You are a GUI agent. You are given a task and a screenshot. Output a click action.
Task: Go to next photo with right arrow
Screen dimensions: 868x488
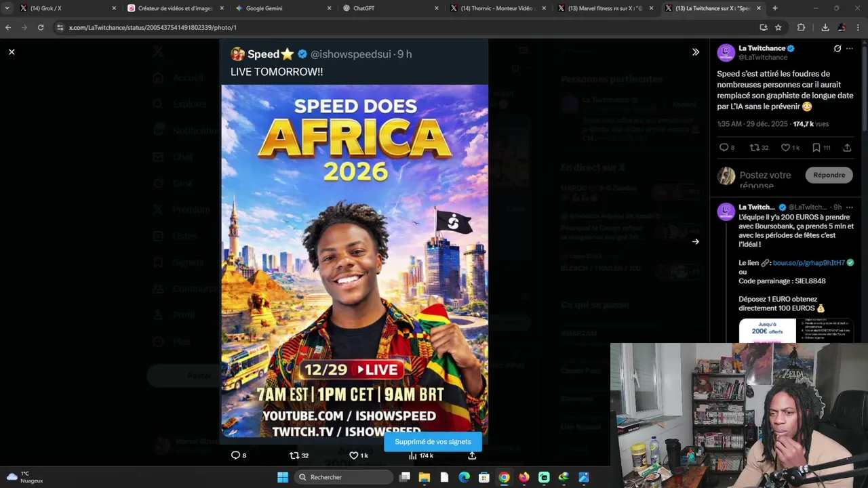click(x=695, y=241)
